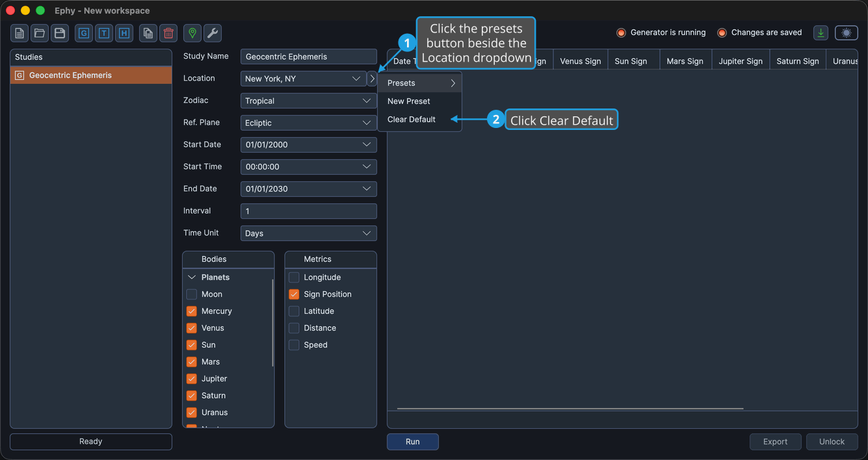This screenshot has height=460, width=868.
Task: Click the Ready status bar
Action: [91, 442]
